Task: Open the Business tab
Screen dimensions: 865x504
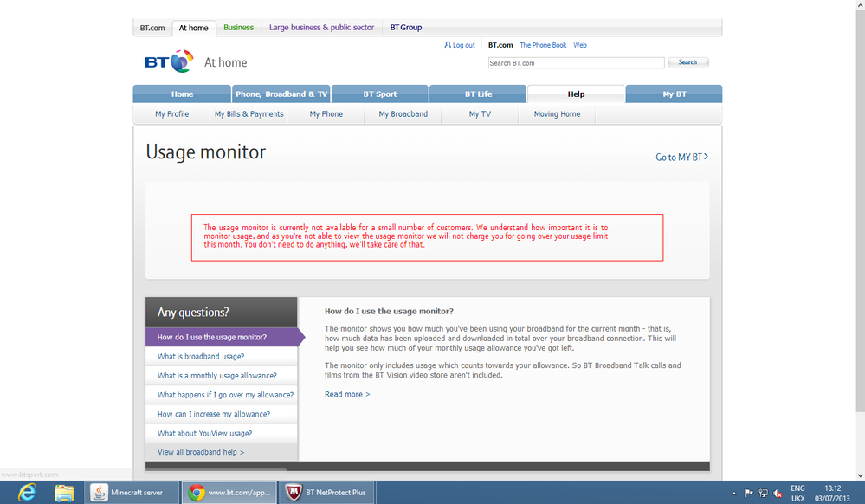Action: click(x=238, y=27)
